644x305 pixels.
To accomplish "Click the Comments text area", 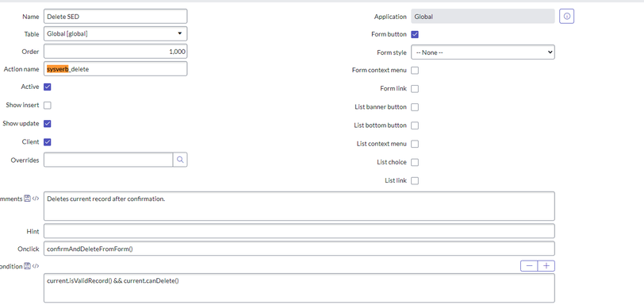I will [299, 206].
